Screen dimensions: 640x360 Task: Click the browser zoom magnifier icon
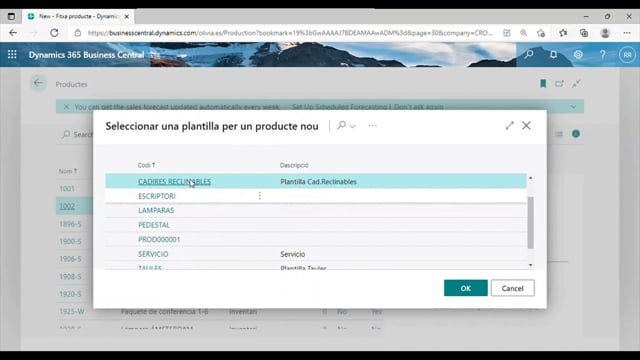(x=523, y=33)
